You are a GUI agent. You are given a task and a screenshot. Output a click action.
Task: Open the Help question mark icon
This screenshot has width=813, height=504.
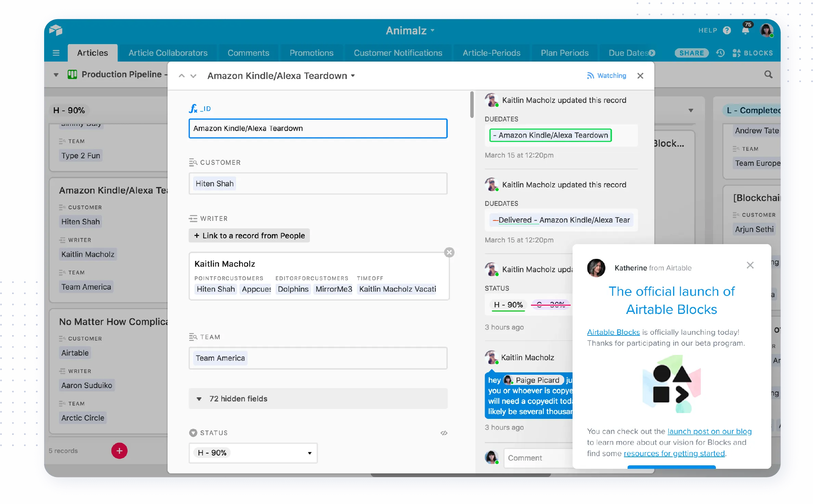[x=727, y=30]
